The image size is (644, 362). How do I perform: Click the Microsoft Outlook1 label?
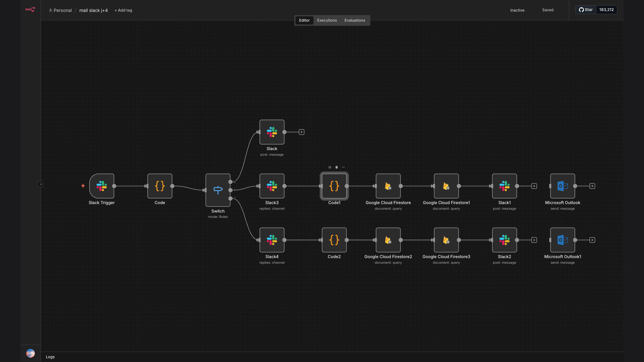point(562,257)
